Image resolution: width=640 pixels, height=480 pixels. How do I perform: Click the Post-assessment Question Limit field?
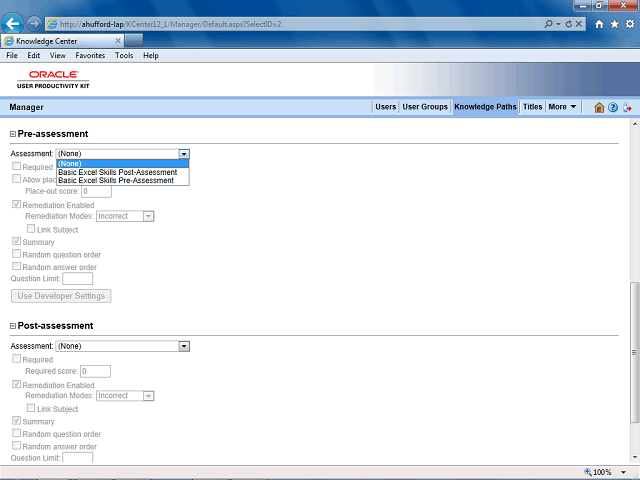[x=78, y=458]
